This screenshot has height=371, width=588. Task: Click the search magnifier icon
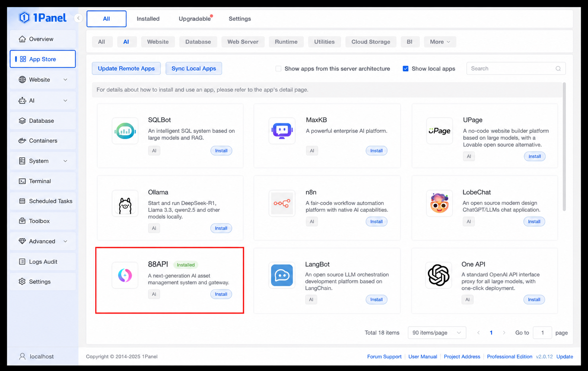click(x=558, y=69)
